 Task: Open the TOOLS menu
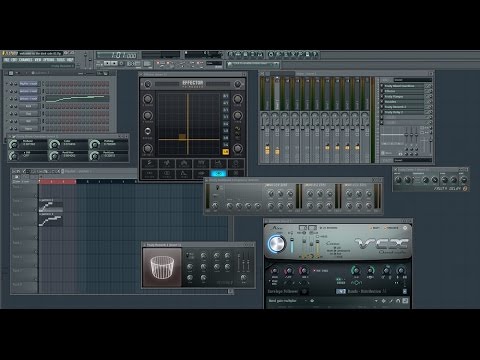pyautogui.click(x=61, y=60)
